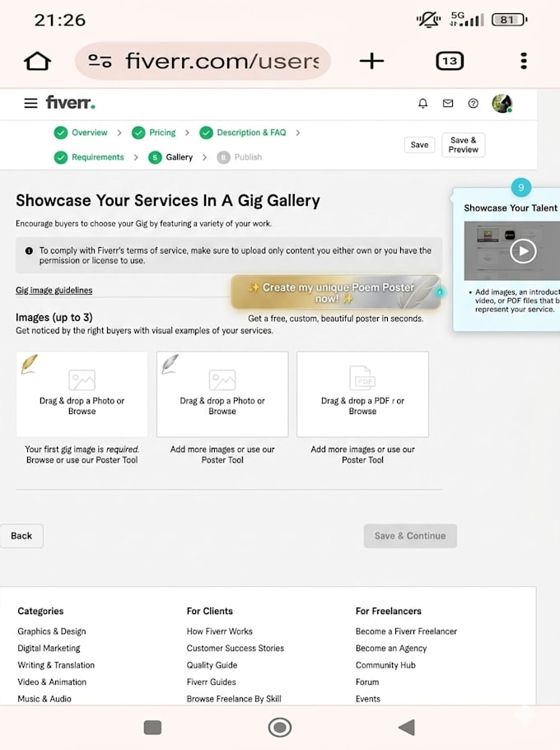The height and width of the screenshot is (750, 560).
Task: Open notifications bell
Action: tap(422, 103)
